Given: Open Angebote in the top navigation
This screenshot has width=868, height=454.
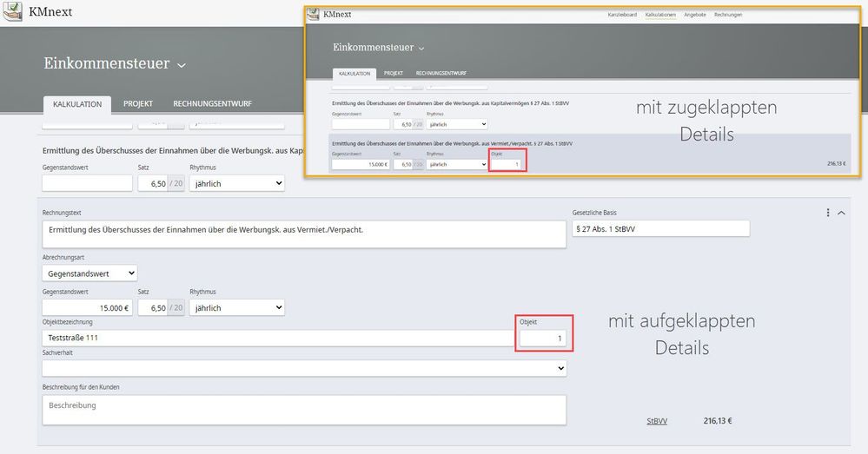Looking at the screenshot, I should pos(695,15).
